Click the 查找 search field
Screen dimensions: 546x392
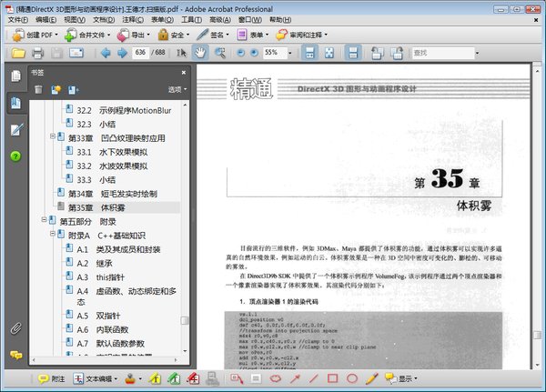pyautogui.click(x=443, y=53)
